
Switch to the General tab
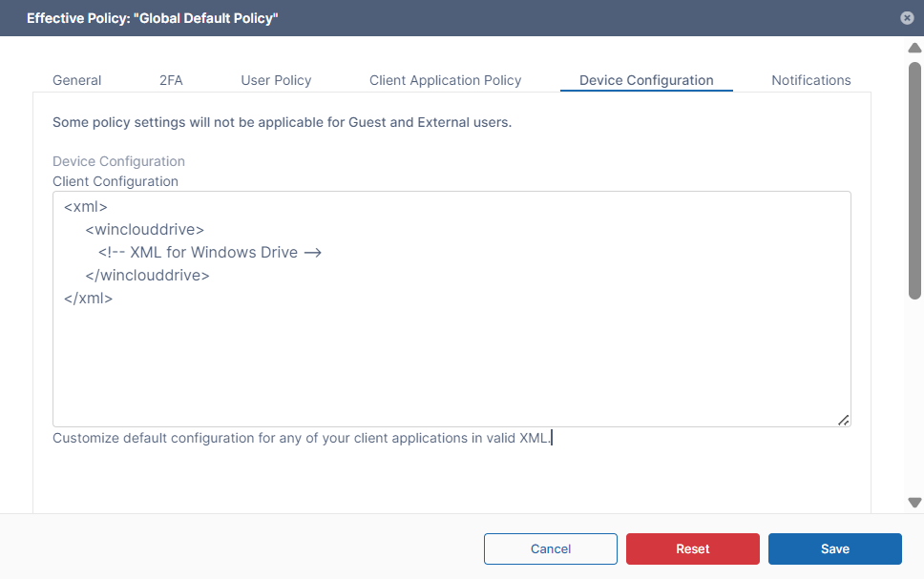(x=76, y=80)
